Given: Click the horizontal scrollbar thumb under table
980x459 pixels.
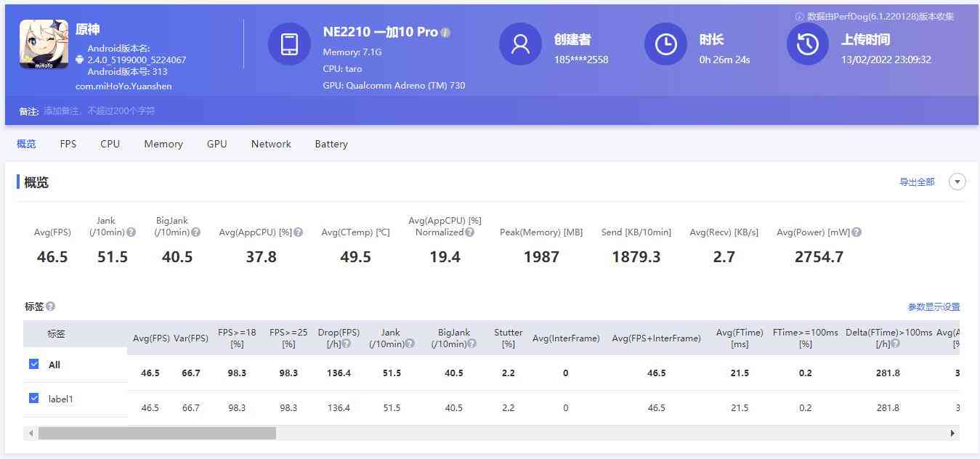Looking at the screenshot, I should click(157, 433).
